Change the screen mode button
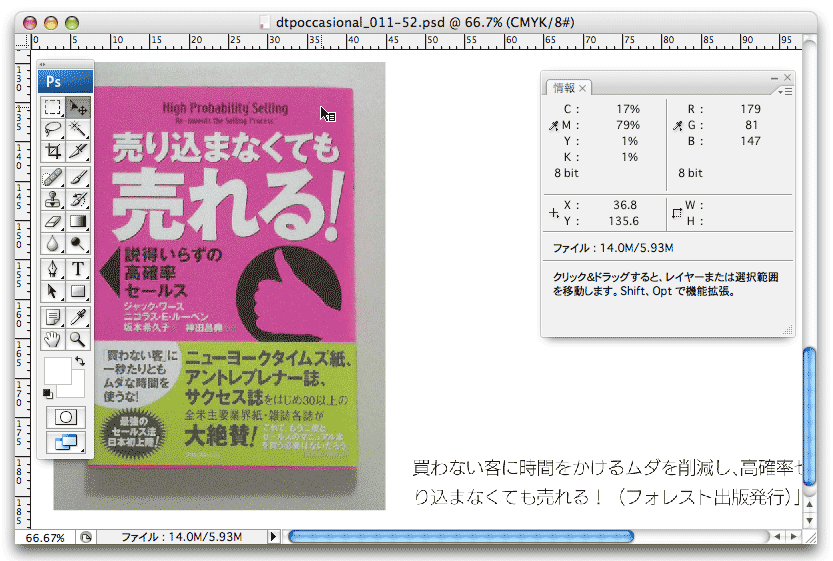Viewport: 833px width, 561px height. (66, 442)
